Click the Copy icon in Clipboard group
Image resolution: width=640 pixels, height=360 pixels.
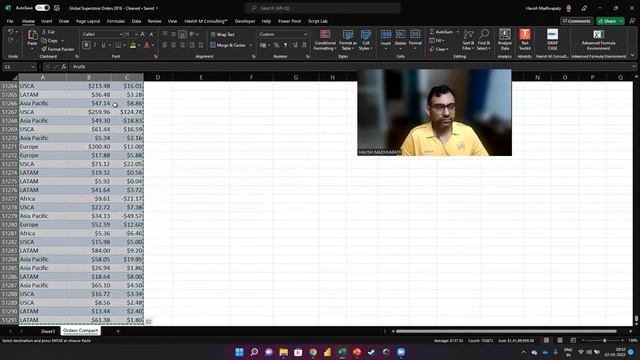pyautogui.click(x=44, y=40)
